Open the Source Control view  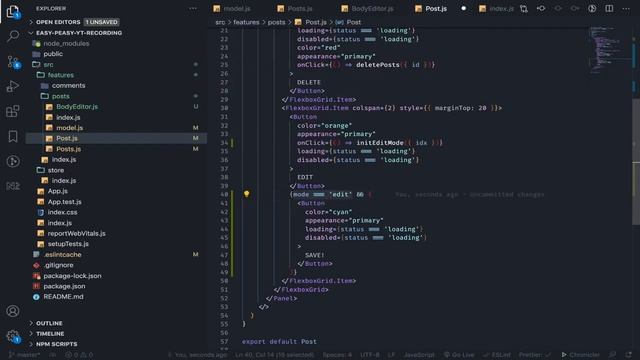tap(13, 62)
